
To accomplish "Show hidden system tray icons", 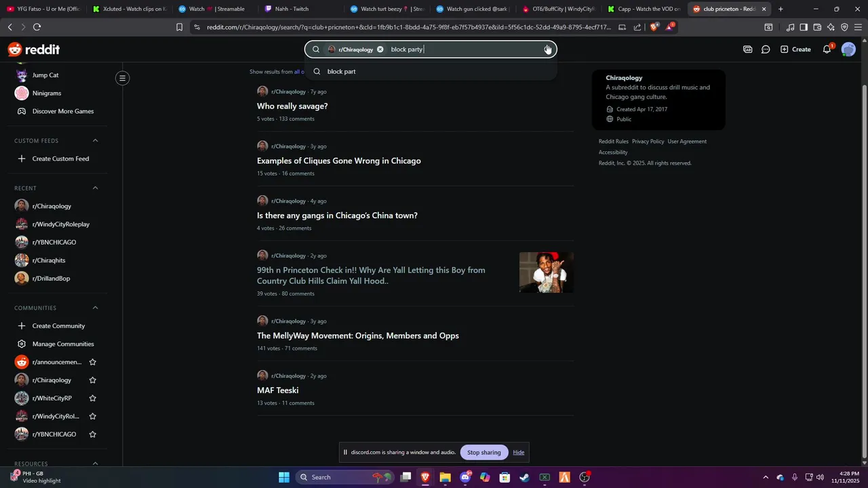I will [766, 477].
